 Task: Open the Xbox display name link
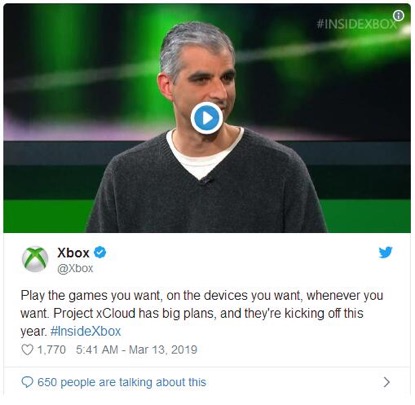coord(73,253)
